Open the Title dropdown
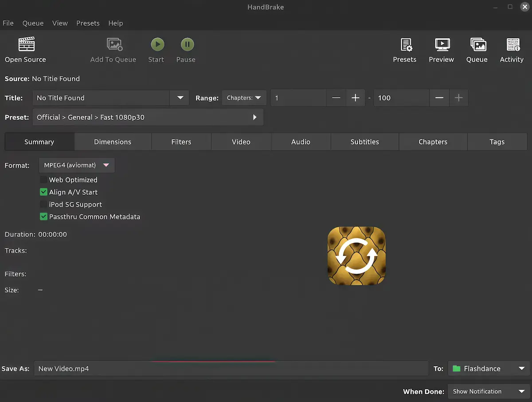Screen dimensions: 532x402 (179, 98)
